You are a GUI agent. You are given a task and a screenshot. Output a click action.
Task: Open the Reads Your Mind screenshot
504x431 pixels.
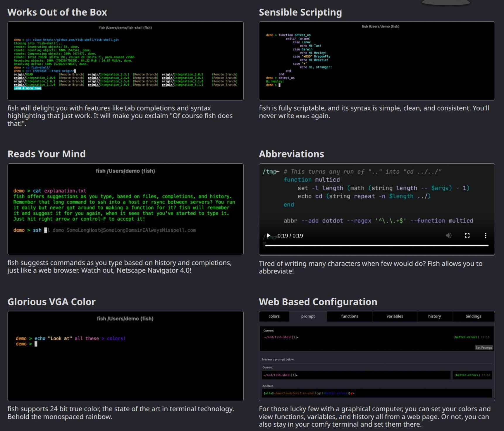(x=125, y=209)
